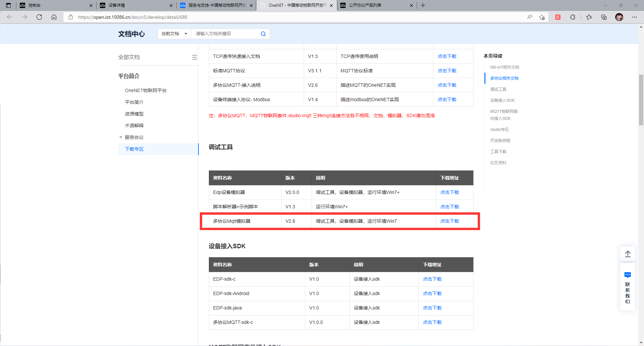Open the 联系我们 chat icon
The height and width of the screenshot is (346, 644).
pyautogui.click(x=628, y=275)
